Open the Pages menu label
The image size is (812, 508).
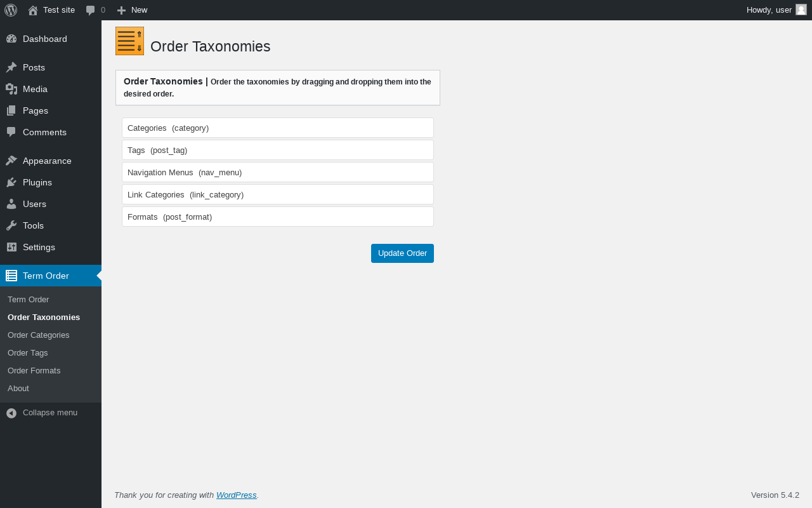(x=36, y=110)
